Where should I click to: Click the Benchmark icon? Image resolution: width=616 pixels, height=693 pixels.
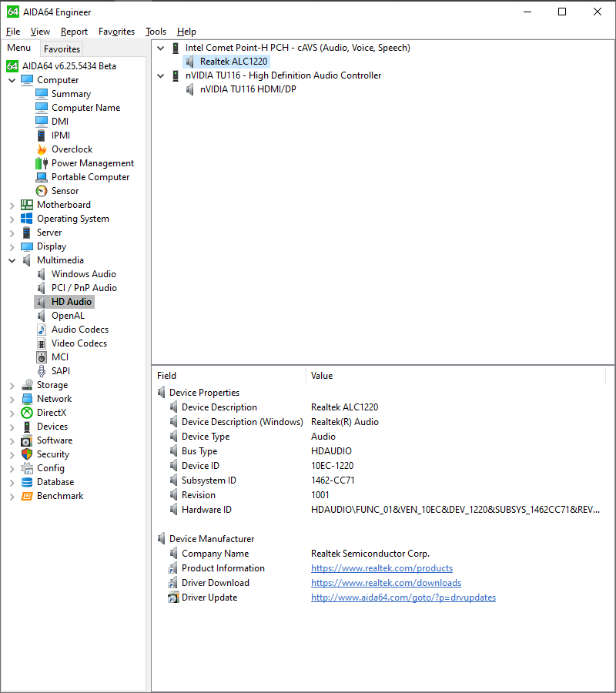27,496
